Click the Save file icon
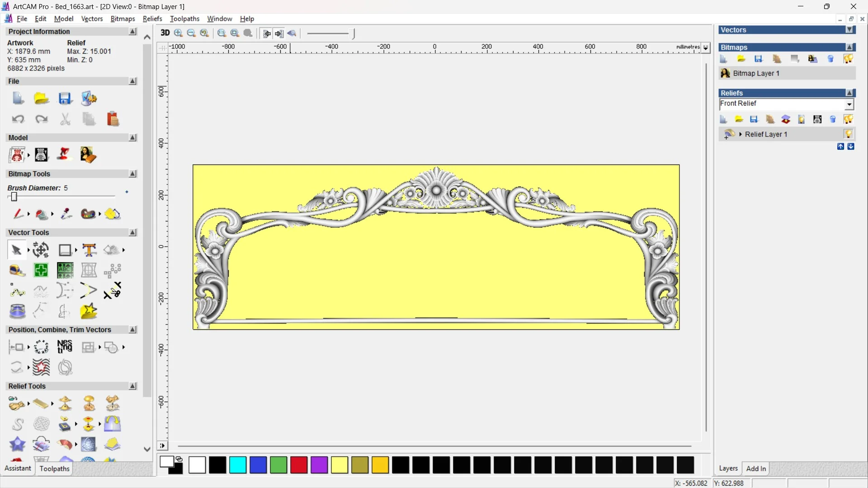Screen dimensions: 868x488 [65, 99]
